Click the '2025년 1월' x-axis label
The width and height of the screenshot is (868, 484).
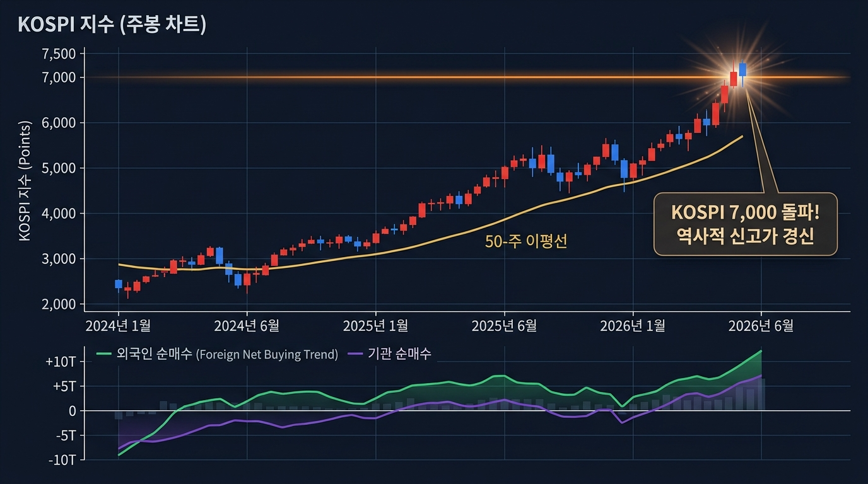click(x=375, y=326)
